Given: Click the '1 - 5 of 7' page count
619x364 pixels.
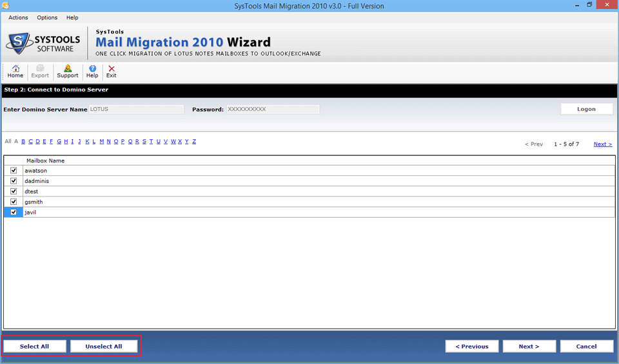Looking at the screenshot, I should point(567,144).
